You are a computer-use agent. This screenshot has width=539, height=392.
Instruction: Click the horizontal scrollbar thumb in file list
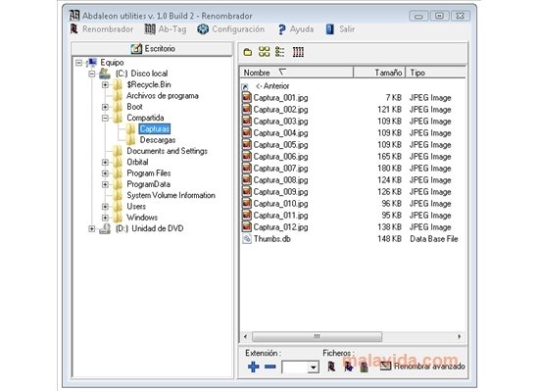coord(317,336)
